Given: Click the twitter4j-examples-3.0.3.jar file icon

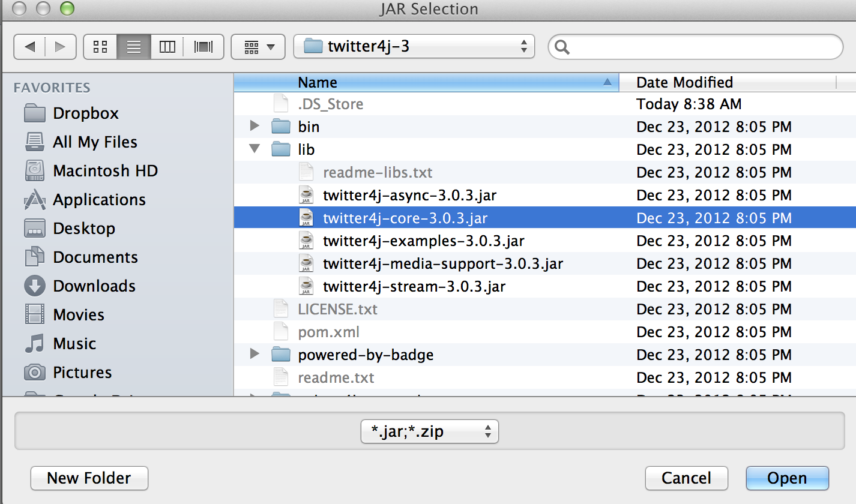Looking at the screenshot, I should pos(306,241).
